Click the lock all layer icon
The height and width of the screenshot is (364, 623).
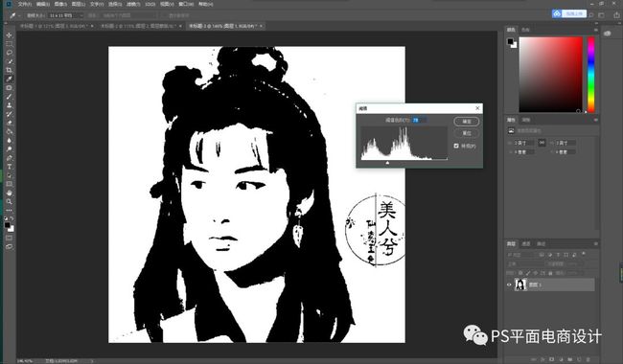[x=550, y=273]
